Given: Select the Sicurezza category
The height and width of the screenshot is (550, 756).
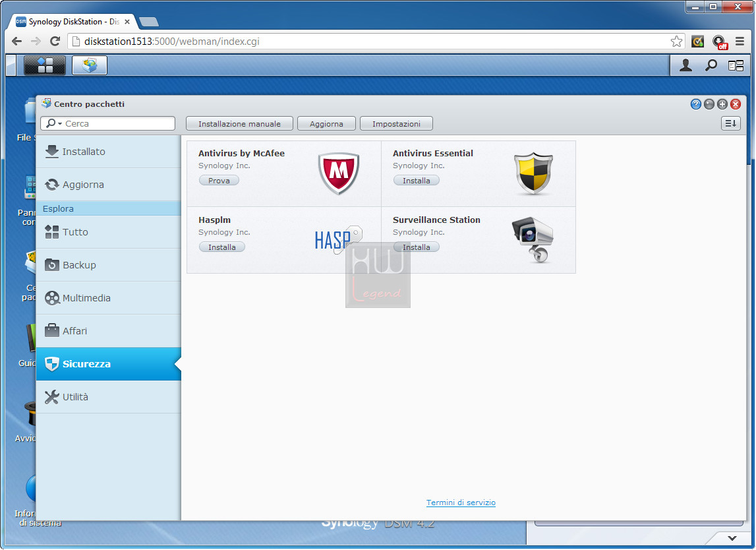Looking at the screenshot, I should pyautogui.click(x=109, y=364).
